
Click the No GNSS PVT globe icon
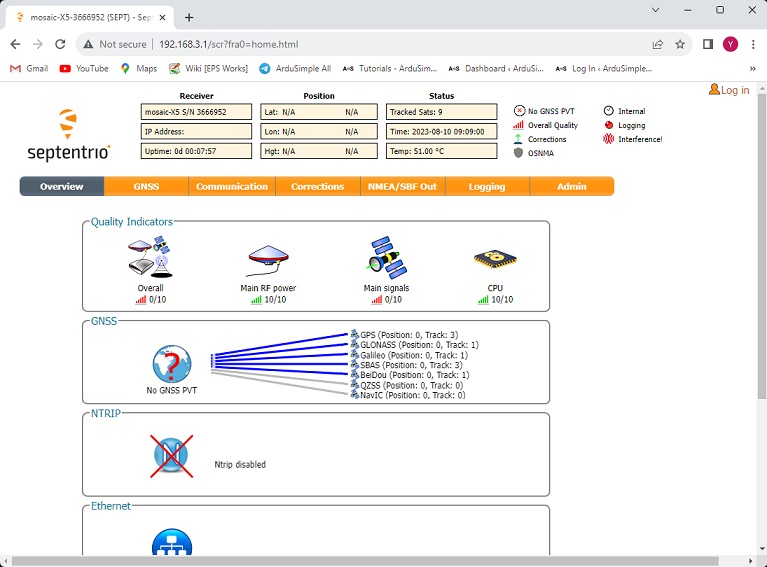coord(171,364)
